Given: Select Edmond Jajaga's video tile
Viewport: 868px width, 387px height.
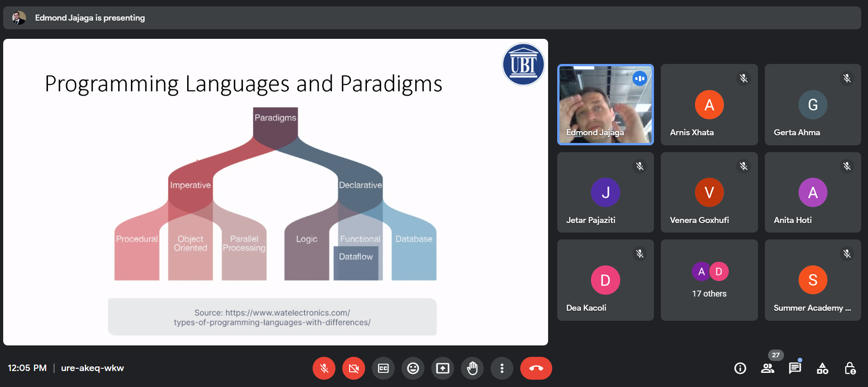Looking at the screenshot, I should click(606, 105).
